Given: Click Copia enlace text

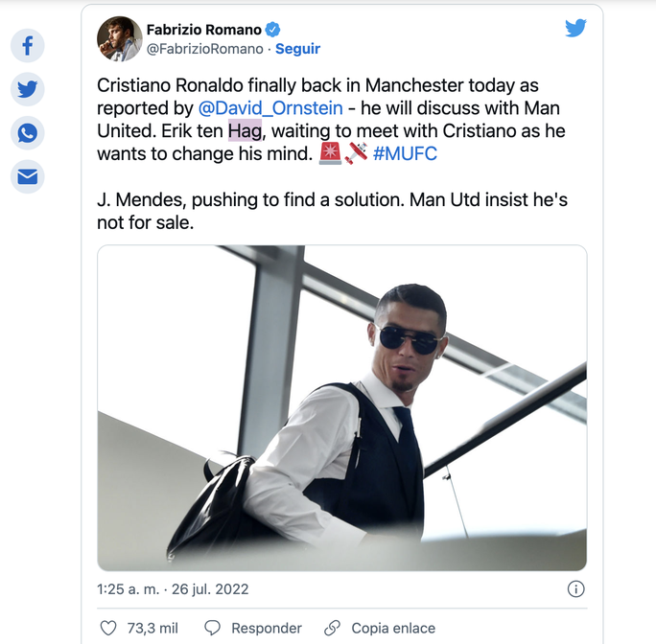Looking at the screenshot, I should [x=393, y=629].
